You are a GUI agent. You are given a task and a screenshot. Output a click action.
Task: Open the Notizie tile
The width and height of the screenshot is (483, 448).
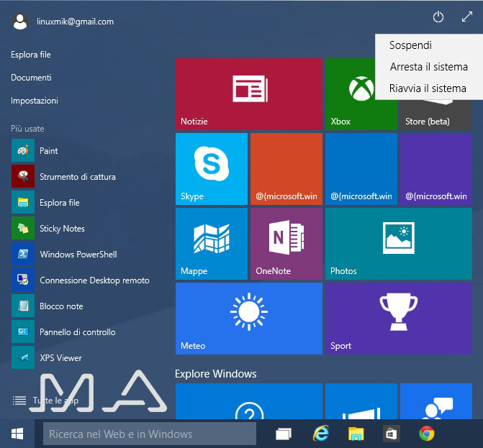pyautogui.click(x=249, y=94)
